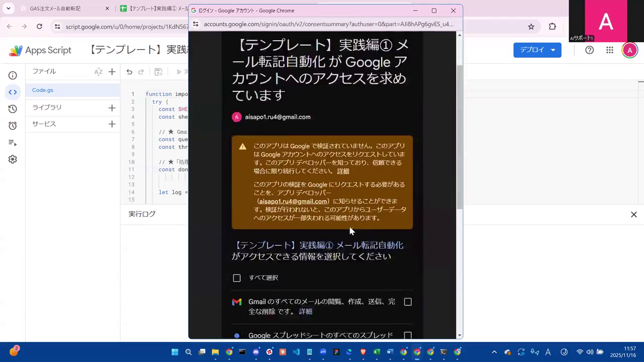Select Code.gs in the file list
Viewport: 644px width, 362px height.
point(42,90)
